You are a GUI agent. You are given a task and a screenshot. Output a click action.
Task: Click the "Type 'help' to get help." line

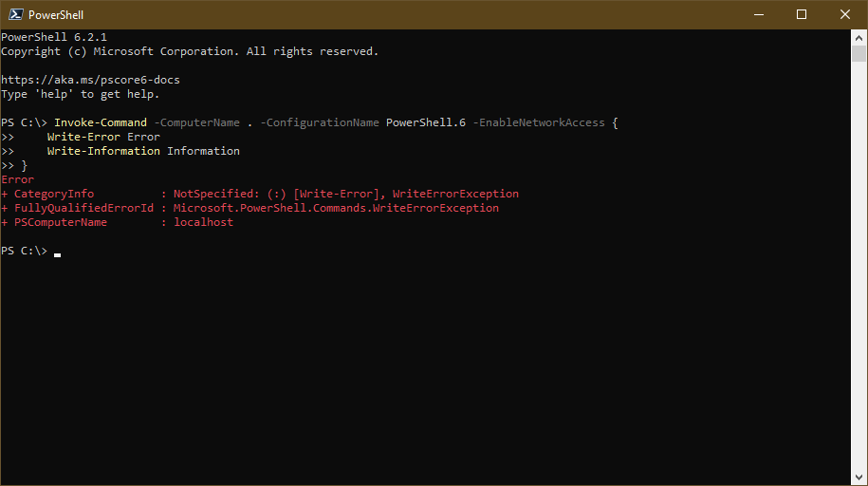(x=81, y=94)
